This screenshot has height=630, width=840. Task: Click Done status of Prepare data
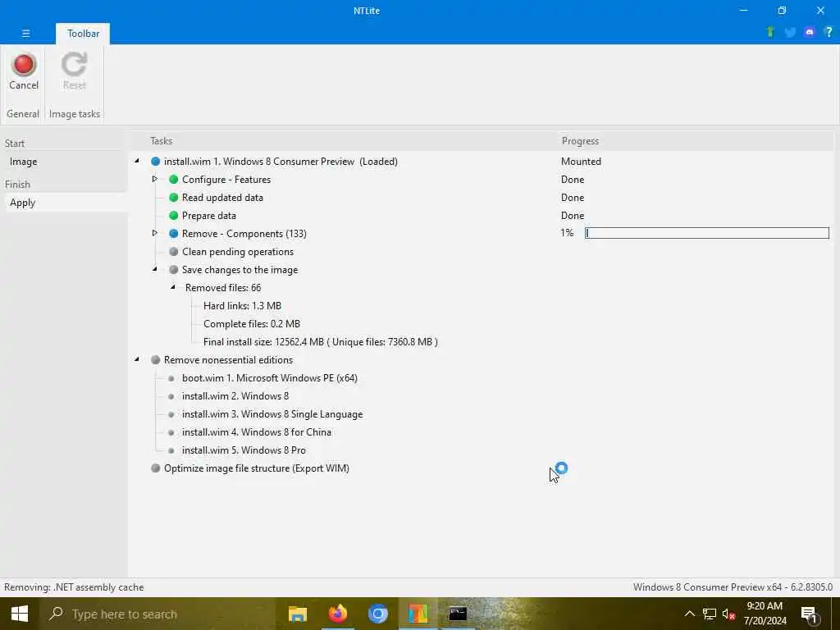coord(572,216)
